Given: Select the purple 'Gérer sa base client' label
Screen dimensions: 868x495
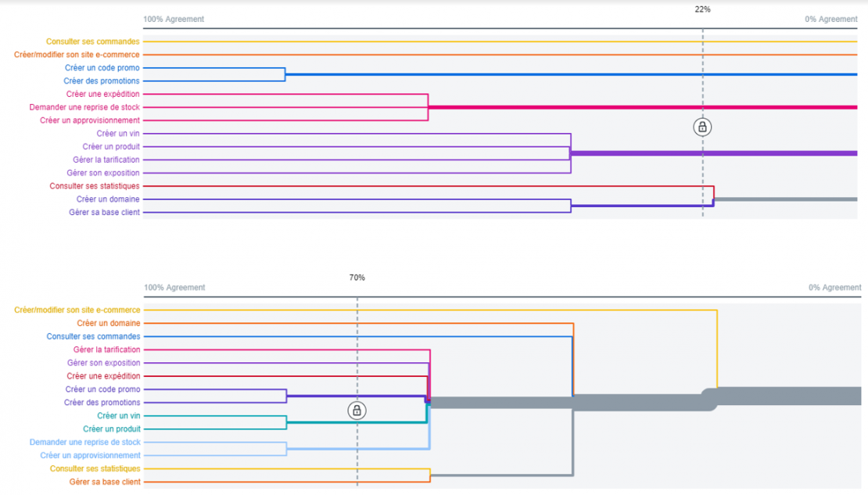Looking at the screenshot, I should click(x=104, y=213).
